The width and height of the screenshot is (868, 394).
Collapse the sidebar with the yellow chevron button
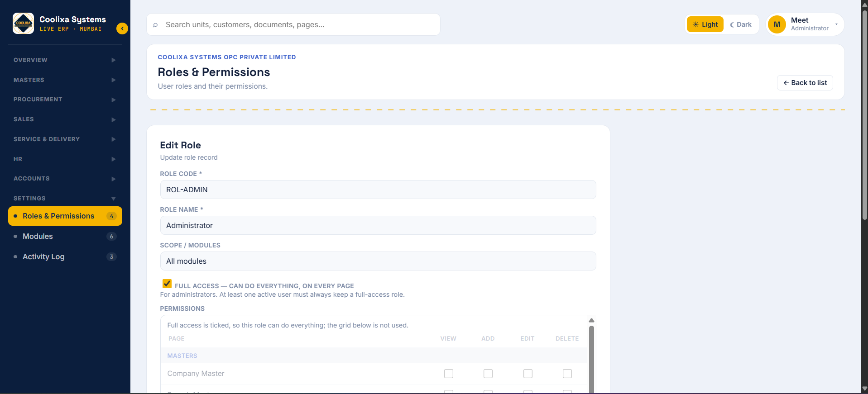pos(122,28)
